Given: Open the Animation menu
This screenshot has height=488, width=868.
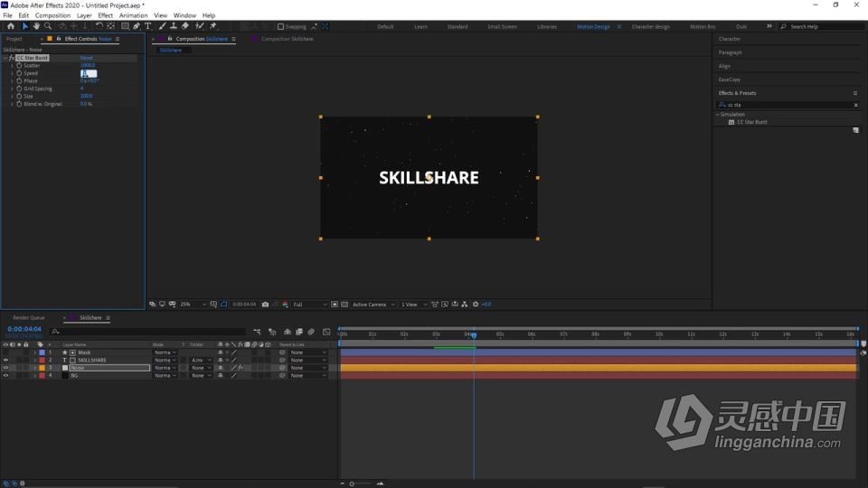Looking at the screenshot, I should click(x=133, y=15).
